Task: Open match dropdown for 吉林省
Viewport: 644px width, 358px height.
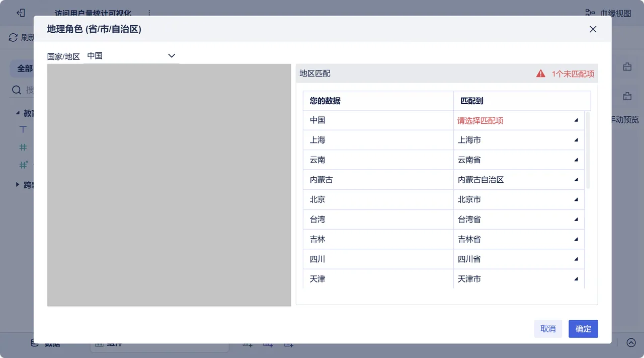Action: (x=576, y=240)
